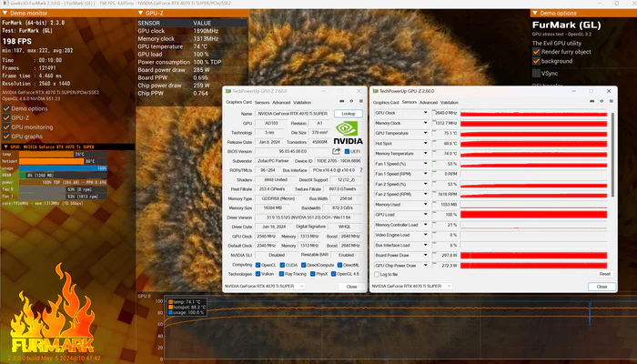The height and width of the screenshot is (364, 637).
Task: Open the Memory Temperature sensor dropdown
Action: (425, 154)
